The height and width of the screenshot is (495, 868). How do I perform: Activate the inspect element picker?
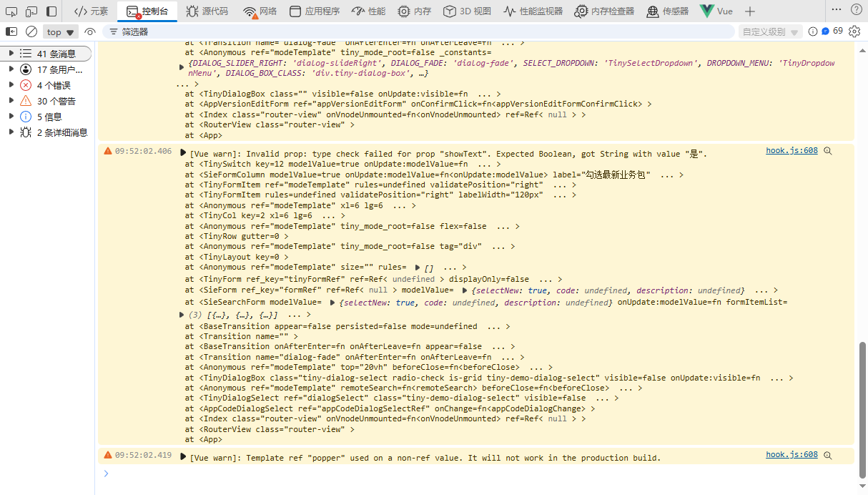[x=11, y=11]
